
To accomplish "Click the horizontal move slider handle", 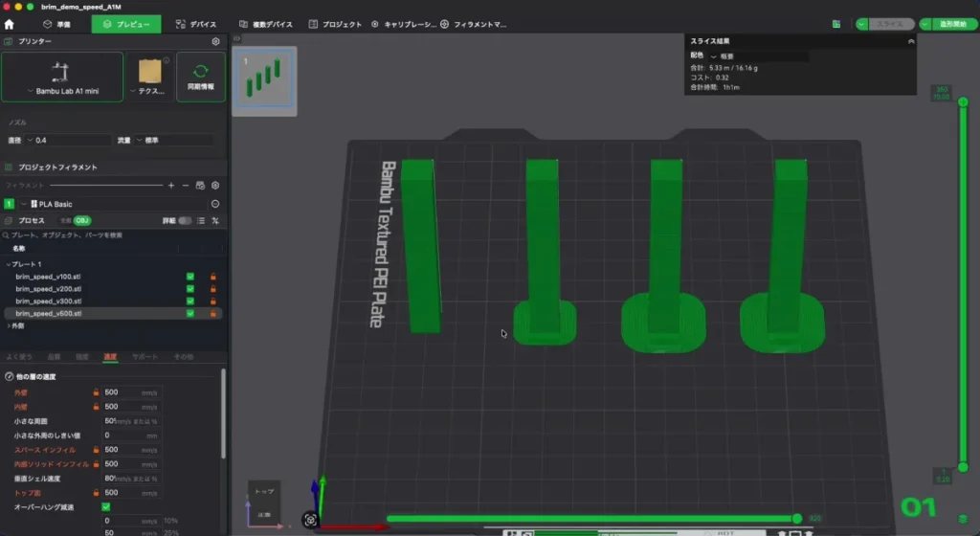I will pos(797,519).
